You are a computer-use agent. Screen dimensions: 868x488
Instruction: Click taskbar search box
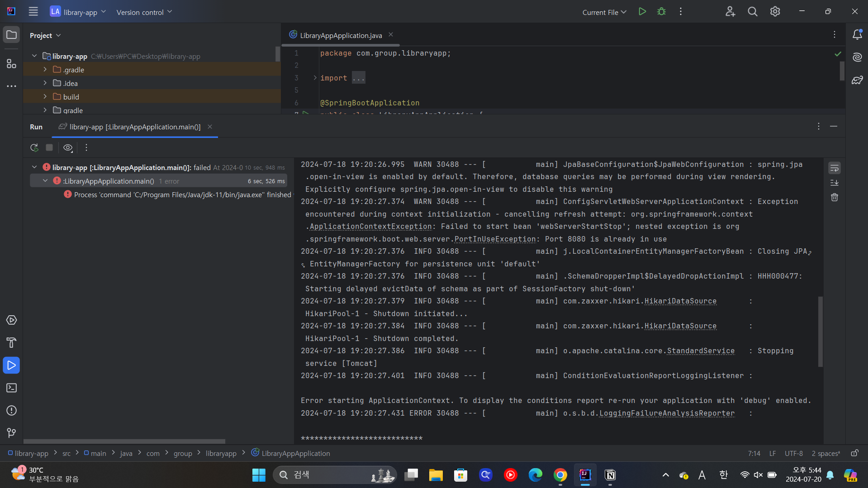click(x=335, y=475)
